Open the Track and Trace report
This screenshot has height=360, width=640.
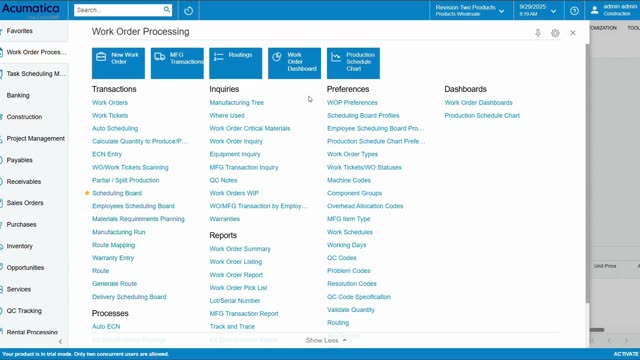(x=232, y=327)
